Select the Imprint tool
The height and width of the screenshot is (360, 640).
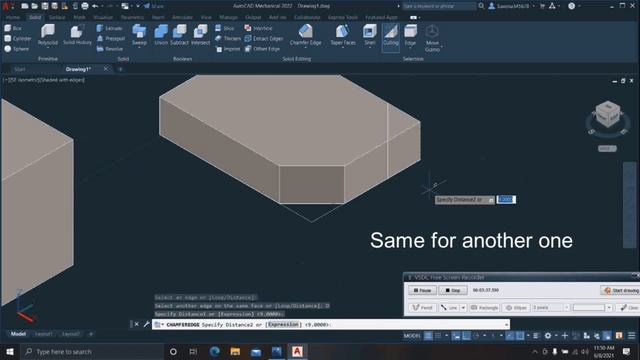coord(227,49)
